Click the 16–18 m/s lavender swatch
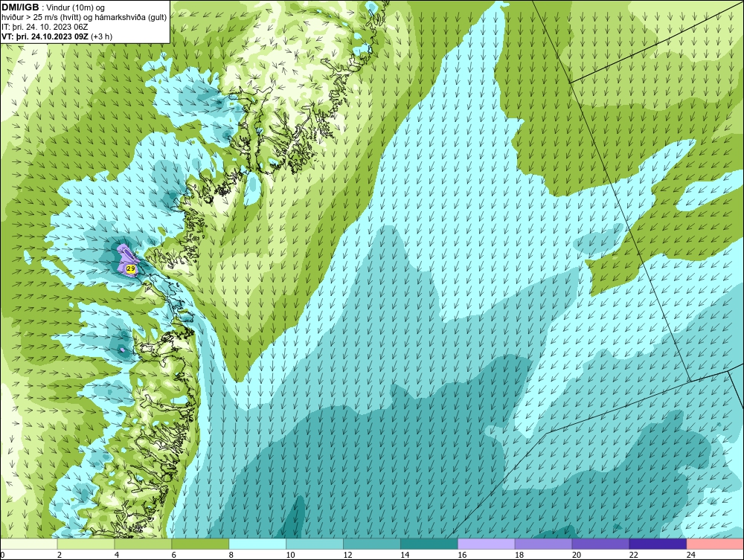 (486, 544)
